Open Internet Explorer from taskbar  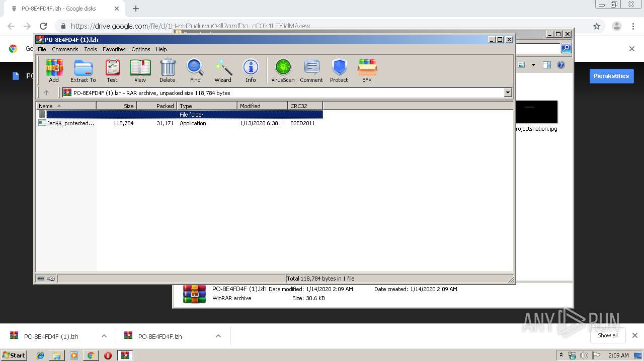coord(40,355)
